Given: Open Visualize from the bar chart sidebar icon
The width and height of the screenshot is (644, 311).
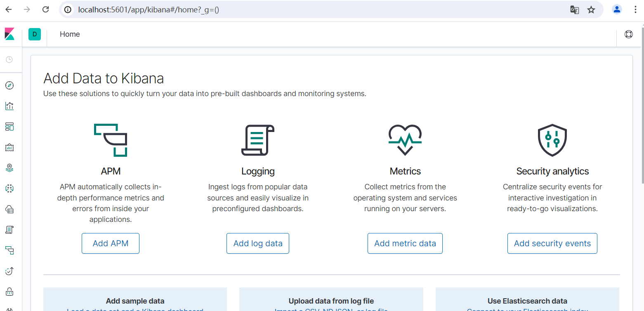Looking at the screenshot, I should tap(9, 106).
